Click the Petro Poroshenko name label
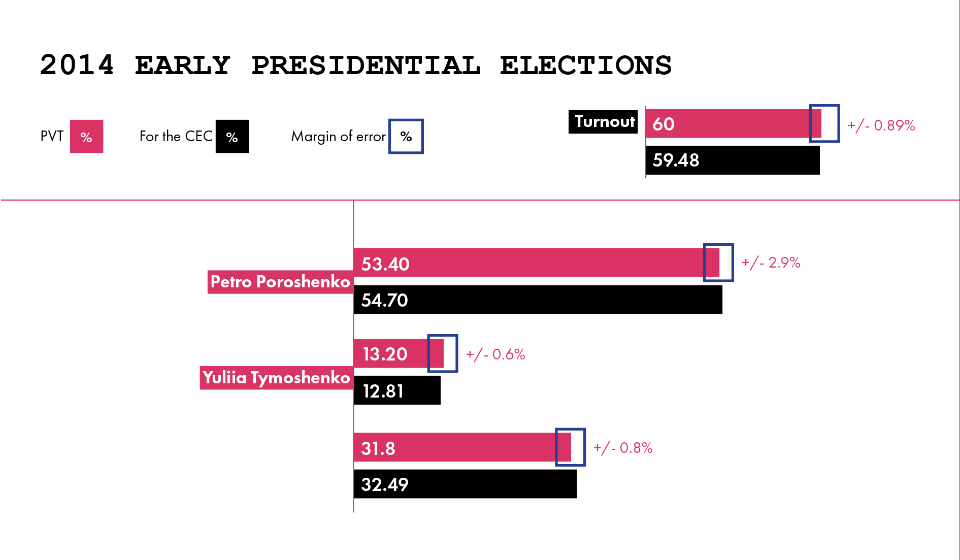The image size is (960, 560). click(280, 282)
